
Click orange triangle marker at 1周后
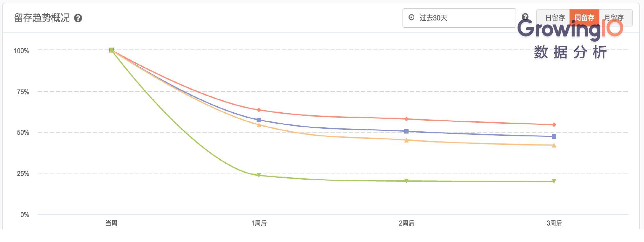click(259, 125)
